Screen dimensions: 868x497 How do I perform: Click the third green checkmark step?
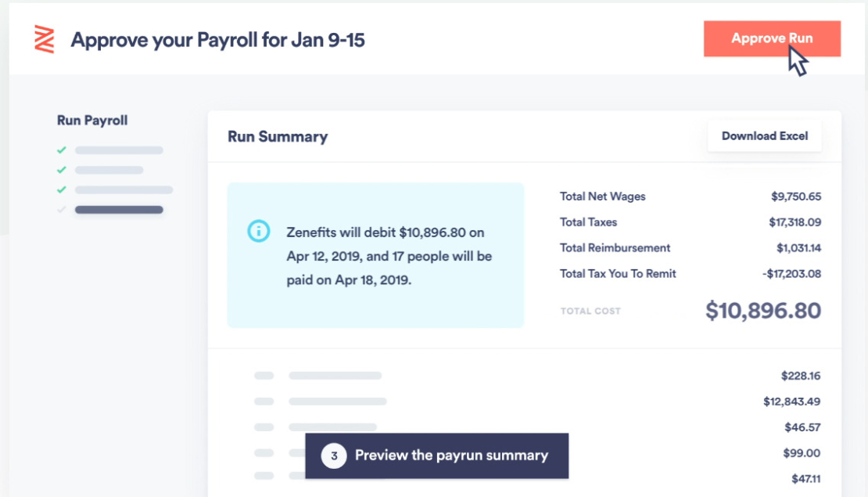coord(61,189)
